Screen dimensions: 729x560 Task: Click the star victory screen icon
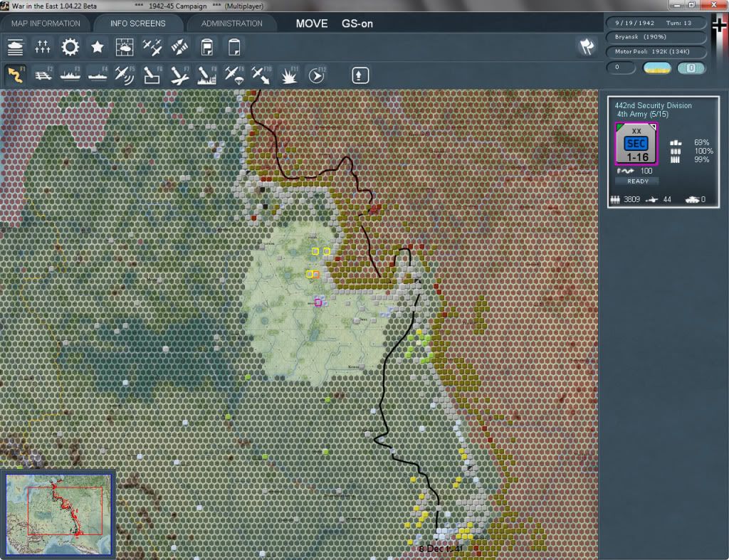pyautogui.click(x=97, y=47)
